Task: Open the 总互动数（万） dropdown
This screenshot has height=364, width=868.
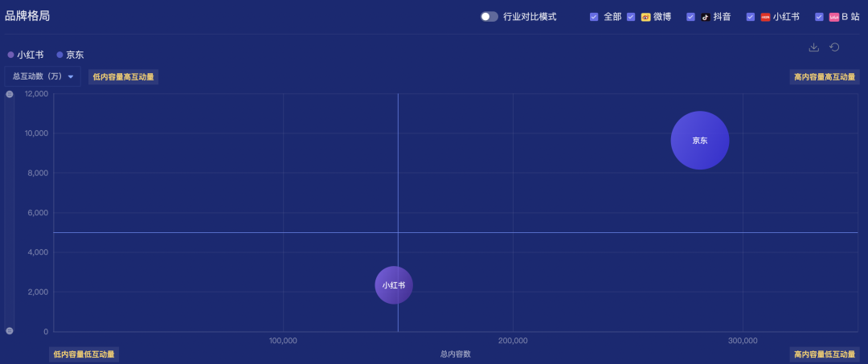Action: point(43,76)
